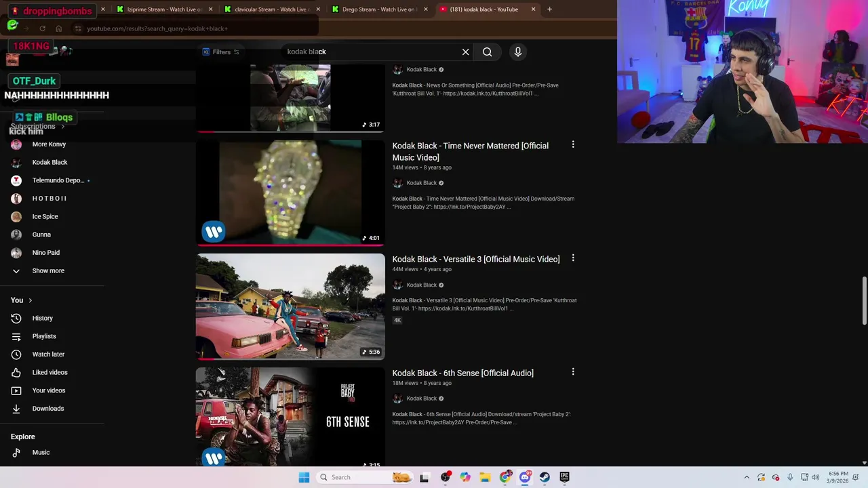Open History in the sidebar
868x488 pixels.
tap(42, 318)
